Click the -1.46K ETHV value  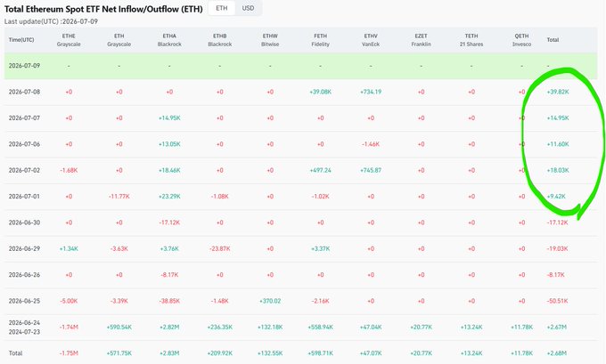(x=371, y=144)
